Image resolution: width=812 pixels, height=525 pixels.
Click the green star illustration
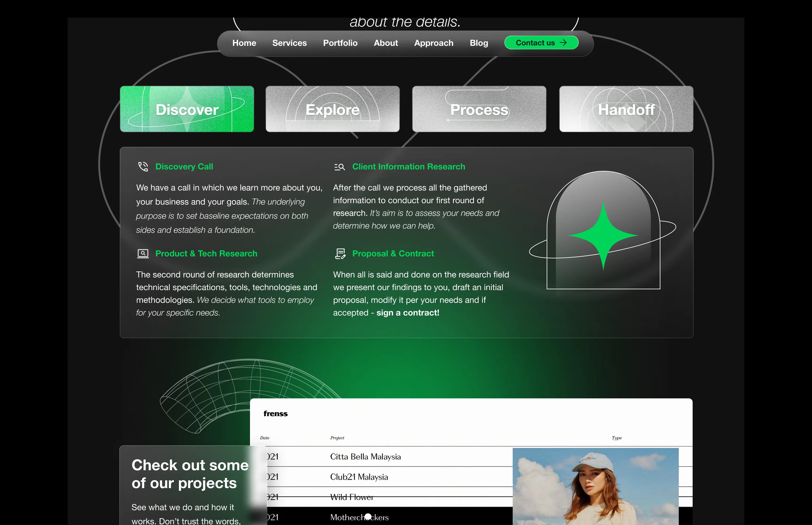603,235
